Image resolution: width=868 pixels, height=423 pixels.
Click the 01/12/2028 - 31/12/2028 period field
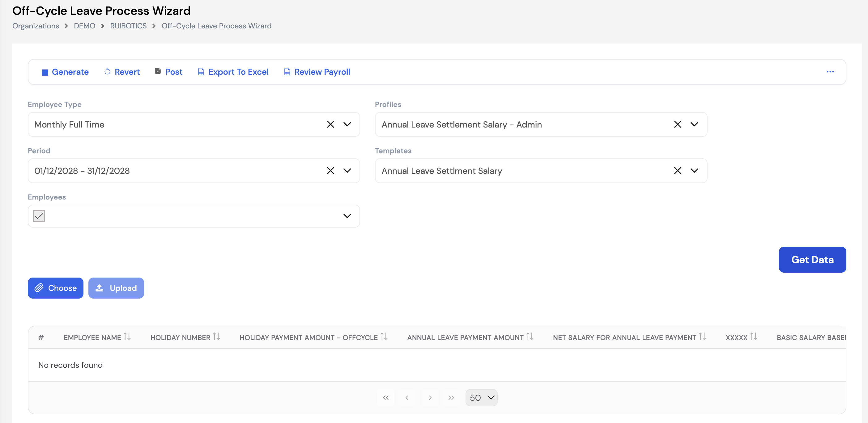point(194,171)
